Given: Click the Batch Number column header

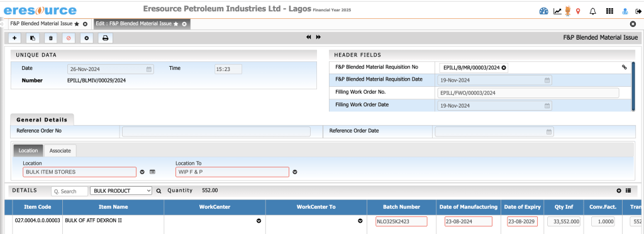Looking at the screenshot, I should click(x=401, y=207).
